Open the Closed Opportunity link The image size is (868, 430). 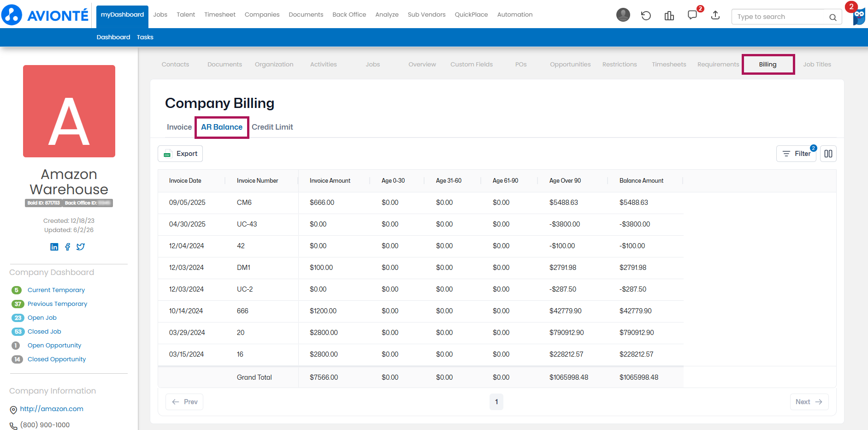[57, 359]
